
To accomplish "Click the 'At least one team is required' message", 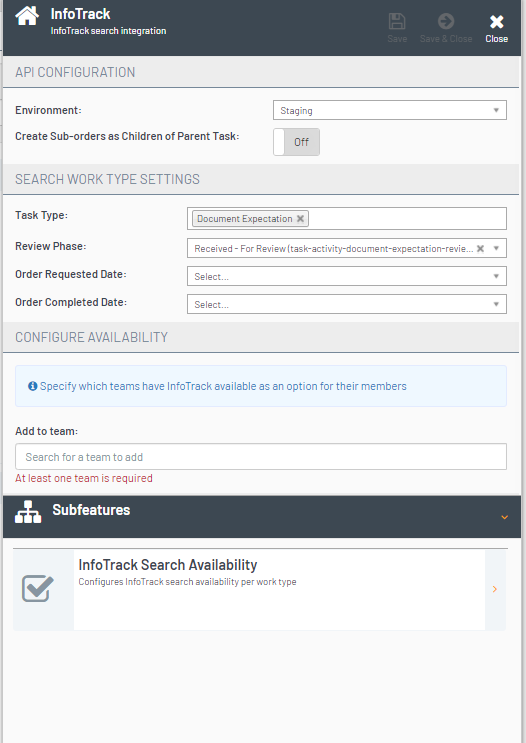I will (x=84, y=478).
